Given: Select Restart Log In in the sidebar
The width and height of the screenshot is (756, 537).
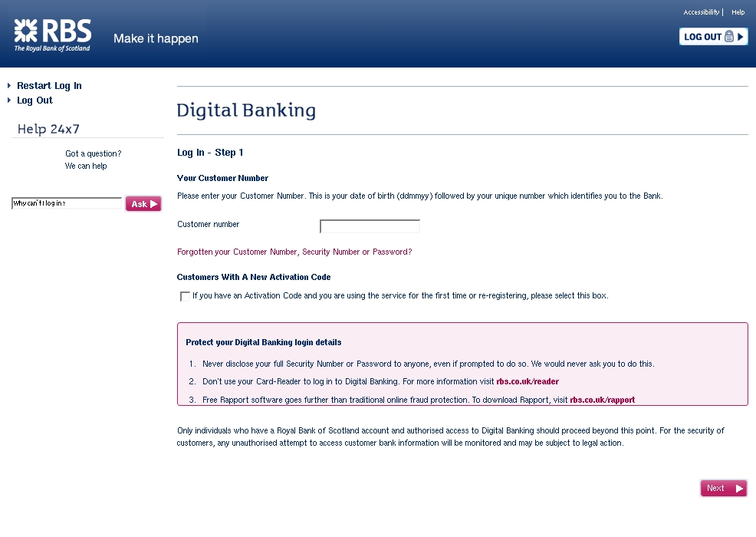Looking at the screenshot, I should pyautogui.click(x=49, y=86).
